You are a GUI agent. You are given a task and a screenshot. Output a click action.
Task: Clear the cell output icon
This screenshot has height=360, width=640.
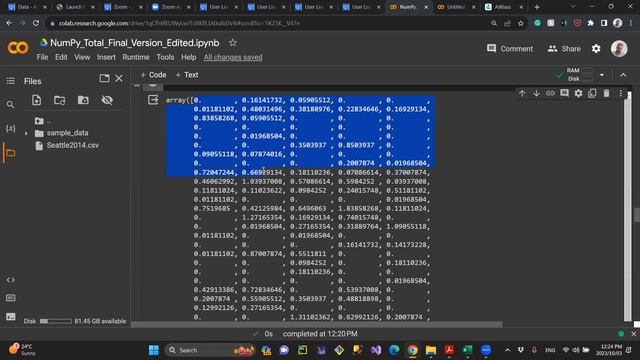tap(153, 100)
